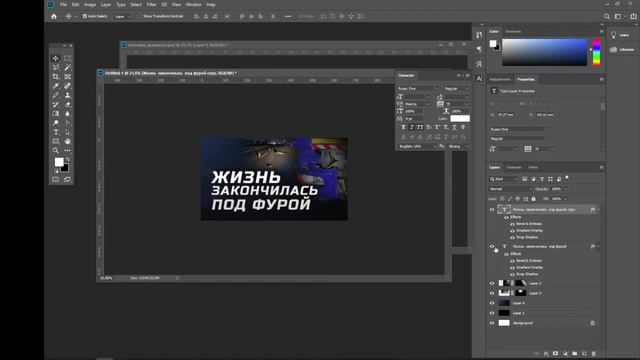Activate the Frame tool
640x360 pixels.
[67, 77]
